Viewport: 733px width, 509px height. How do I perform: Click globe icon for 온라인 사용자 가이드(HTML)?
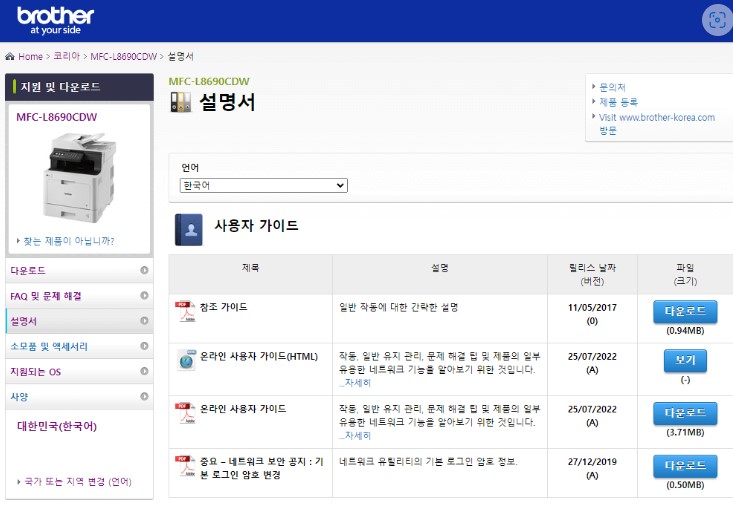tap(187, 360)
